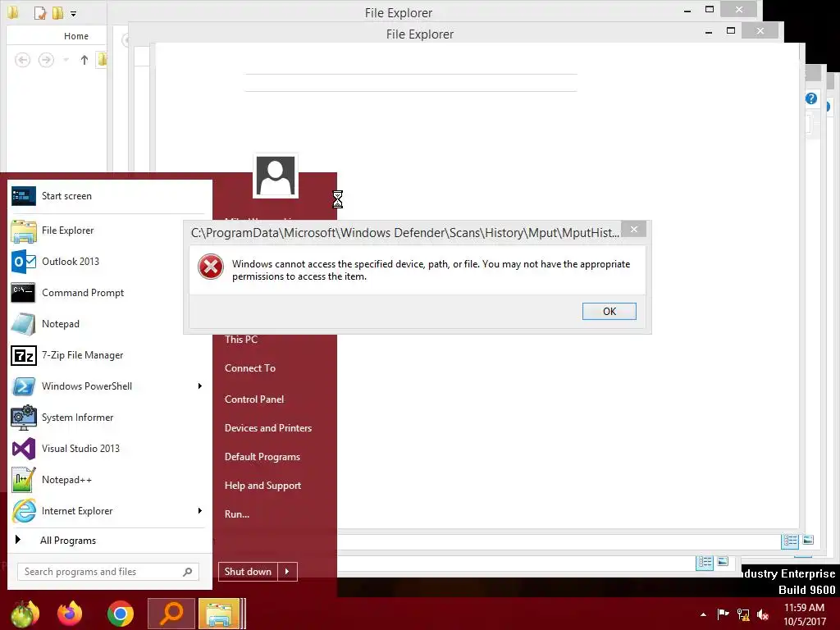This screenshot has width=840, height=630.
Task: Click Properties icon in Quick Access Toolbar
Action: click(40, 13)
